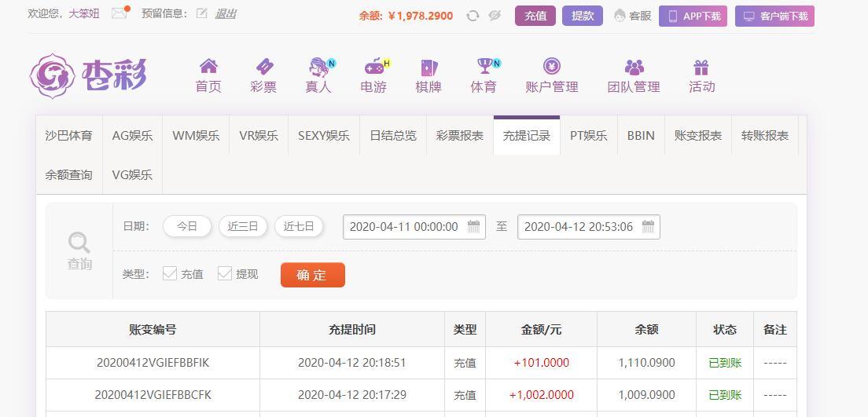
Task: Click 已到账 status in +101.0000 row
Action: [x=725, y=363]
